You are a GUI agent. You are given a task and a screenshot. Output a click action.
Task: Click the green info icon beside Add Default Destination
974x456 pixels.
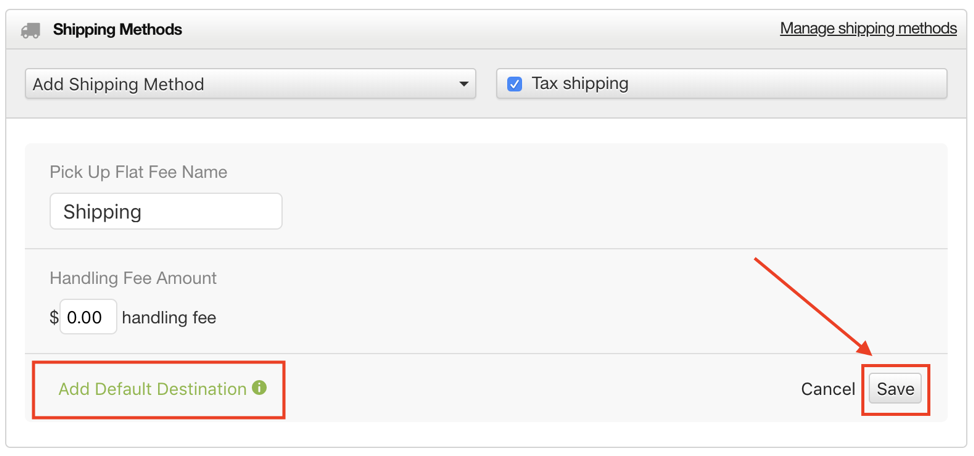pos(259,388)
